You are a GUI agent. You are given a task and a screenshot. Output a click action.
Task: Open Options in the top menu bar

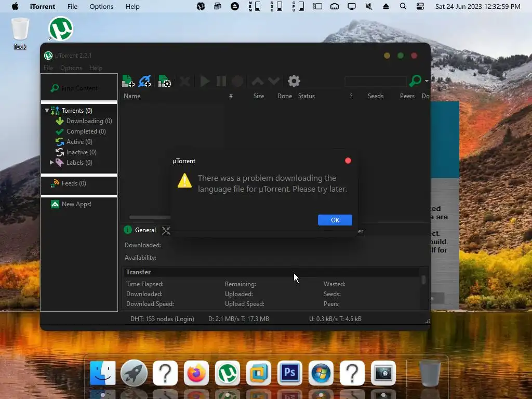coord(101,6)
